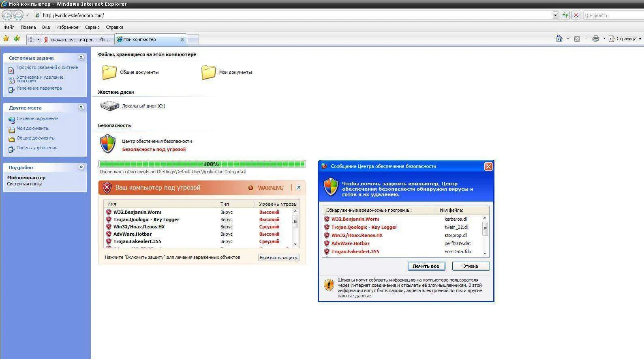Click the RSS feeds icon
Viewport: 644px width, 359px height.
point(577,39)
